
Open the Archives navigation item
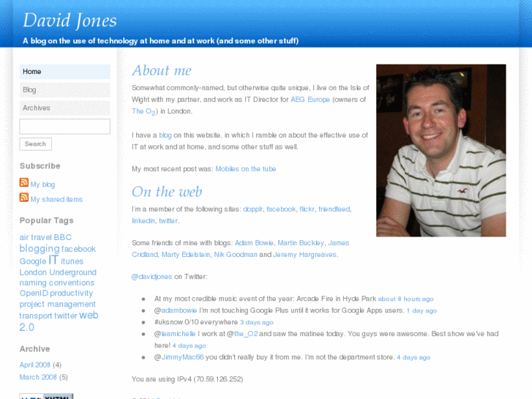tap(65, 108)
